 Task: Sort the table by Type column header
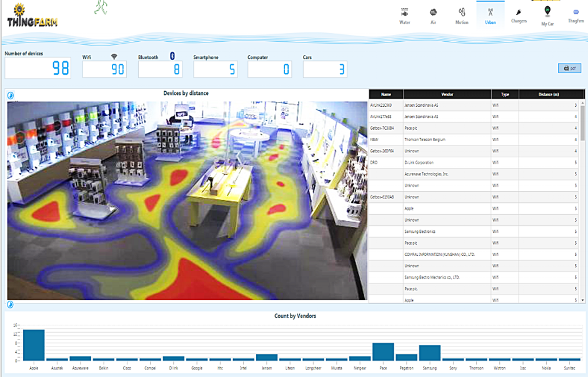pyautogui.click(x=505, y=94)
